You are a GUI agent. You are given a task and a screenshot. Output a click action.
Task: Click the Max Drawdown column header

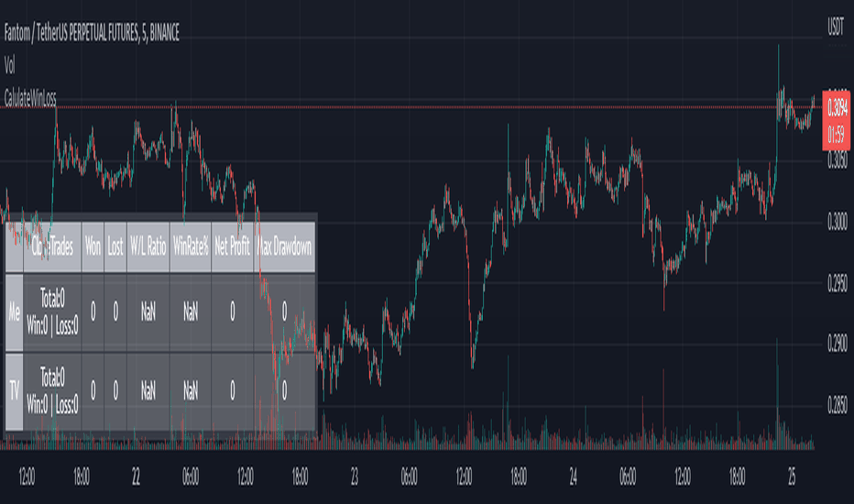pyautogui.click(x=284, y=247)
